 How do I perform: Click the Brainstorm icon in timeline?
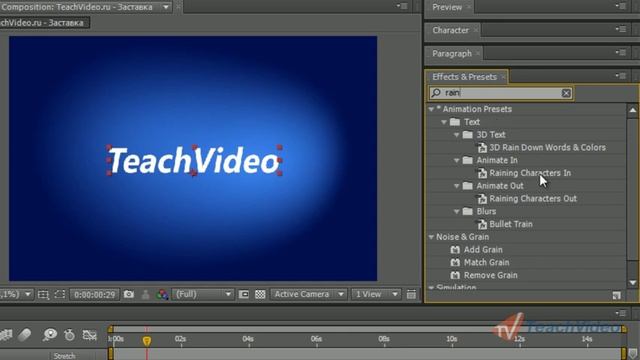50,335
